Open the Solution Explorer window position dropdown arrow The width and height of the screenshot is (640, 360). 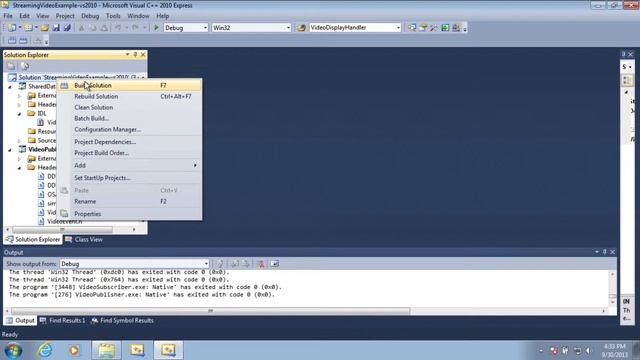[x=127, y=54]
